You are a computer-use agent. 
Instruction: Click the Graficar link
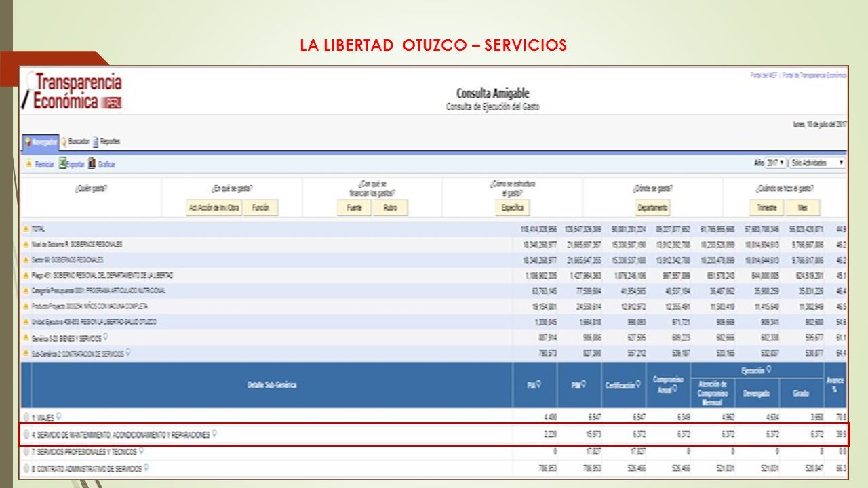(106, 164)
